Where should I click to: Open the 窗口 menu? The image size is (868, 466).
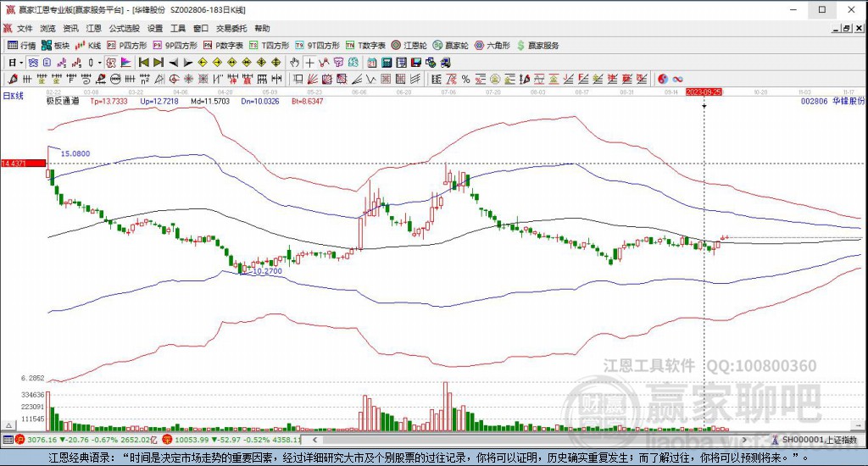[201, 28]
